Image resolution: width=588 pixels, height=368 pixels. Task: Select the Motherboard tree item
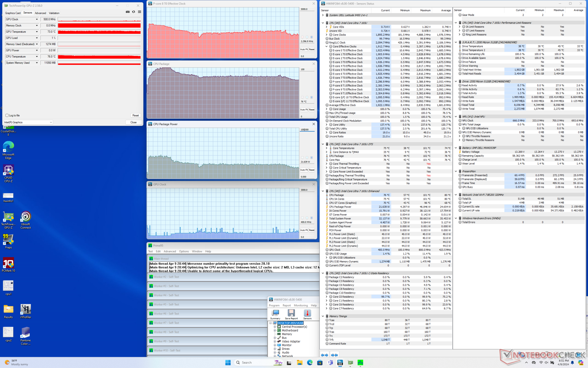290,331
